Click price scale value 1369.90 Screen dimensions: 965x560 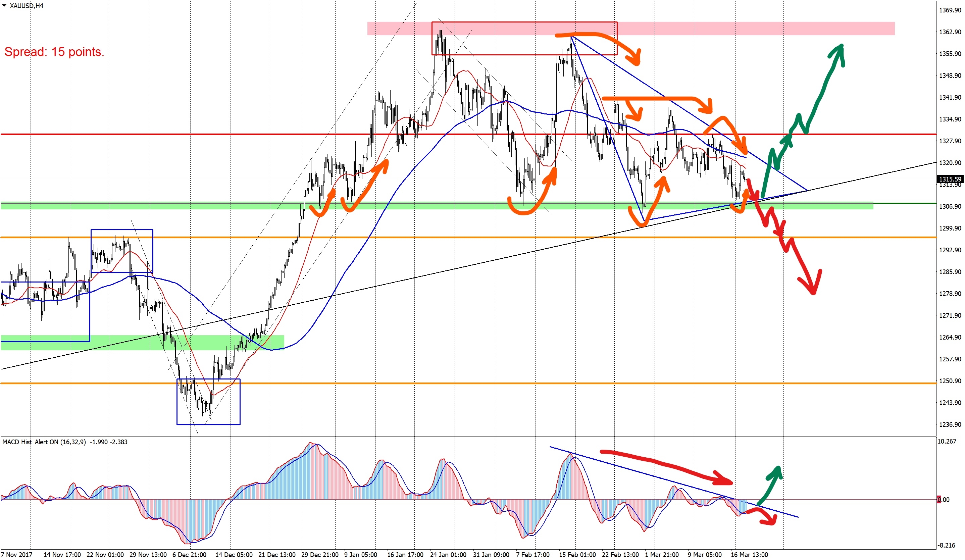point(950,10)
